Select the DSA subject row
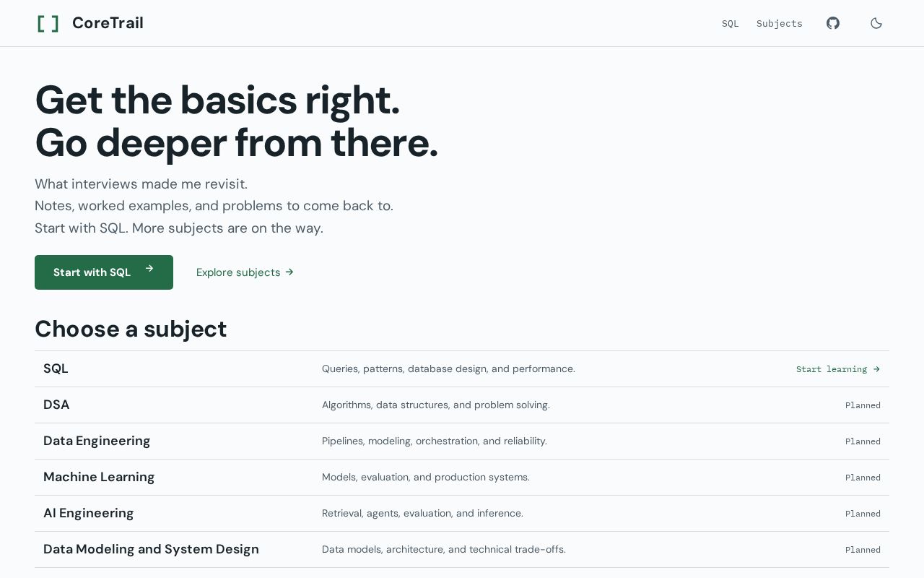This screenshot has height=578, width=924. 462,405
